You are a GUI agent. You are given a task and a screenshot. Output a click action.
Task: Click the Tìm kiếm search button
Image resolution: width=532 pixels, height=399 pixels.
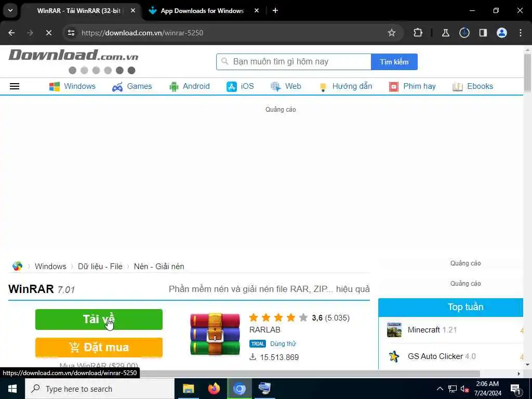point(394,62)
